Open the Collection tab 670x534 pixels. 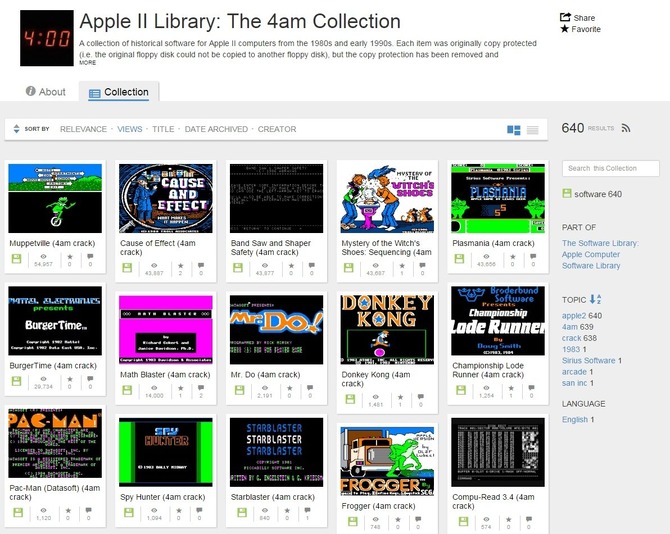click(119, 92)
